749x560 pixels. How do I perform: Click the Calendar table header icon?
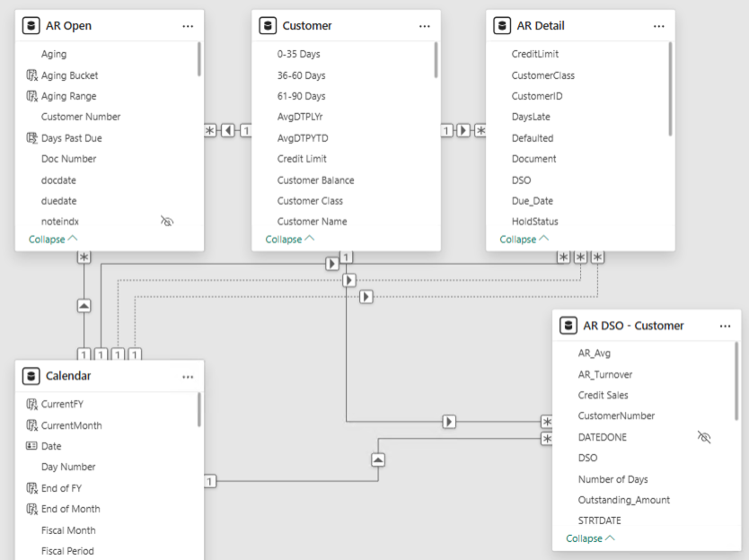coord(31,376)
